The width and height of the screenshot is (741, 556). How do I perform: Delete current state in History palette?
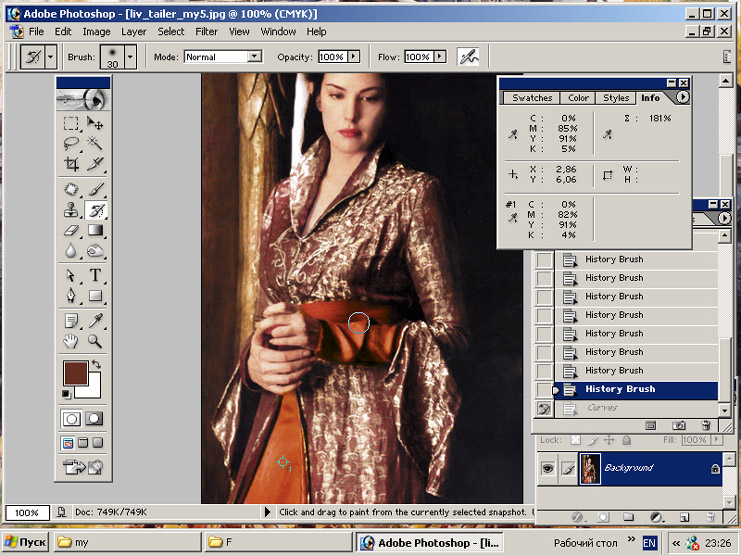tap(706, 426)
